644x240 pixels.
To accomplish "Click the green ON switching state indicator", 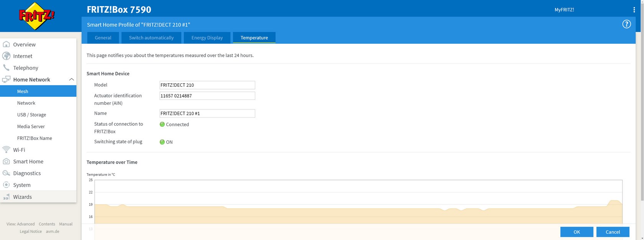I will 162,142.
